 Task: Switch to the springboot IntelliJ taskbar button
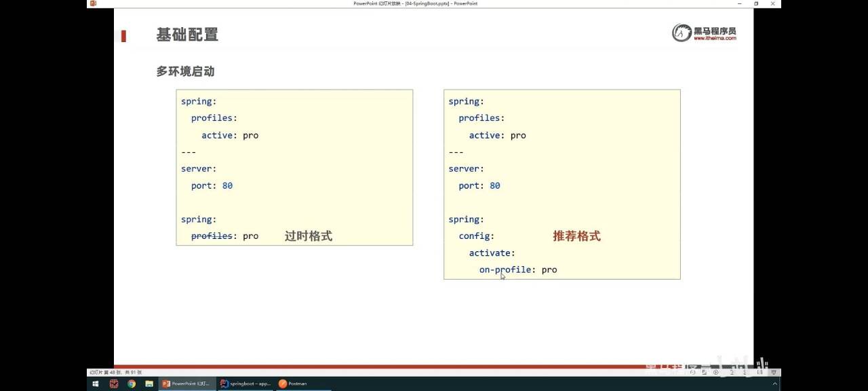tap(245, 384)
